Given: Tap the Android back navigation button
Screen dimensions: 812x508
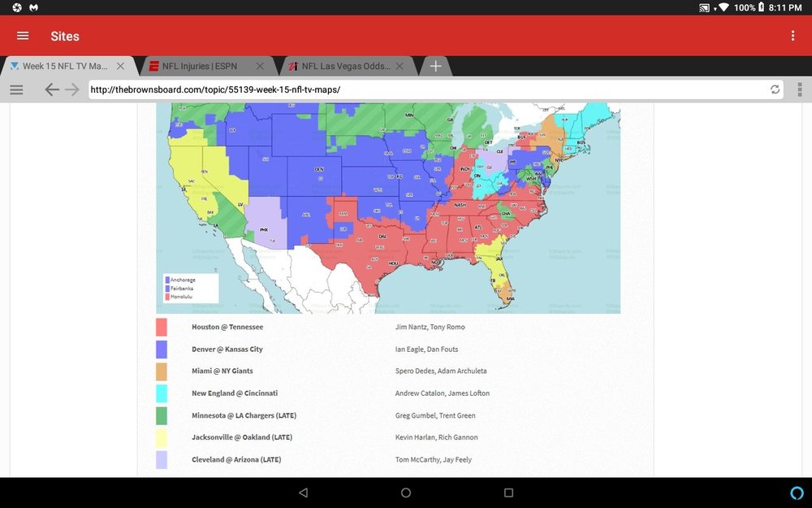Looking at the screenshot, I should pyautogui.click(x=304, y=493).
